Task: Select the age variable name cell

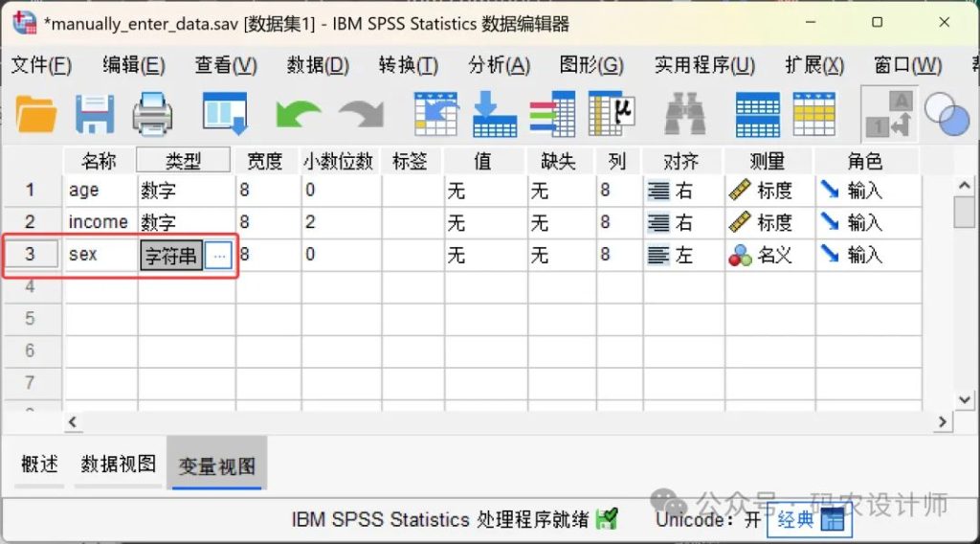Action: [x=100, y=191]
